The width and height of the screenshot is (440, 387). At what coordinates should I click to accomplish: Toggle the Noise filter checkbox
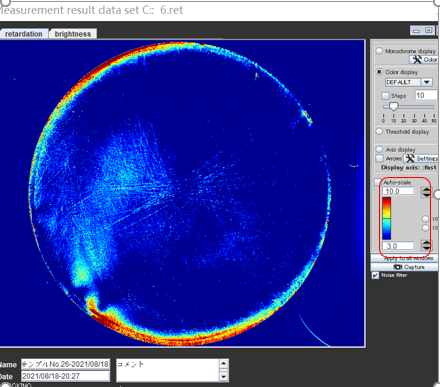[375, 275]
